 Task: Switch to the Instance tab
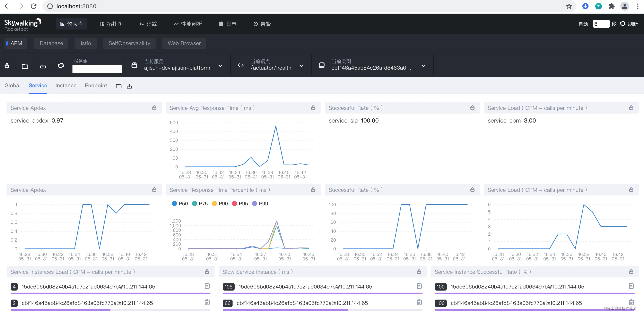pos(66,86)
